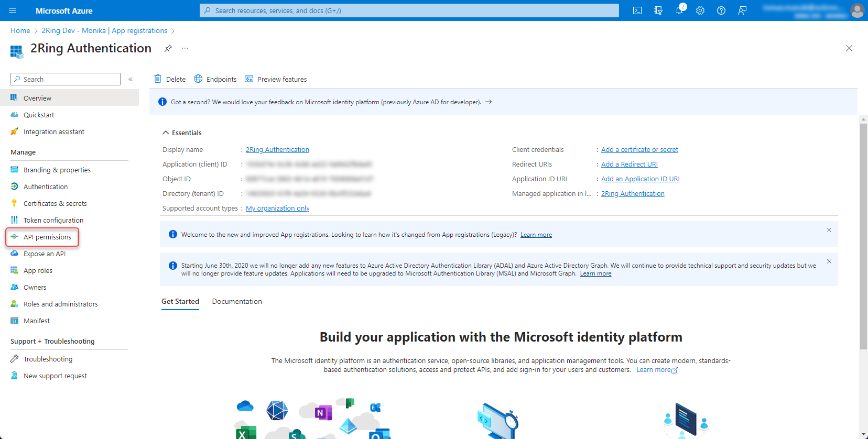This screenshot has height=439, width=868.
Task: Launch Cloud Shell from the top bar
Action: click(637, 10)
